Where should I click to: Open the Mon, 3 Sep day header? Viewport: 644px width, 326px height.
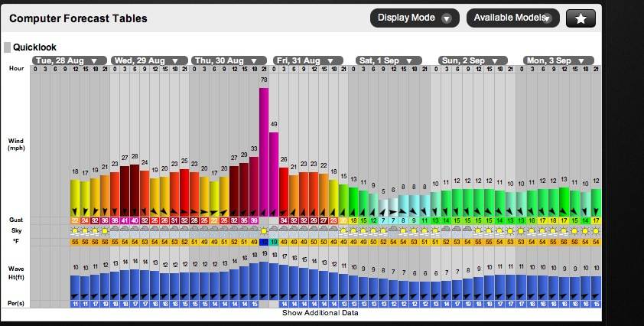tap(558, 60)
